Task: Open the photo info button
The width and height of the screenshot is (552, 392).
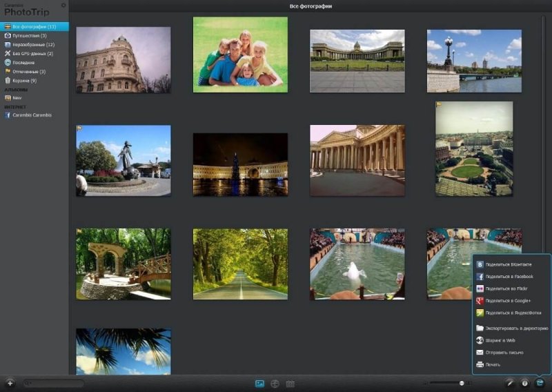Action: pyautogui.click(x=524, y=383)
